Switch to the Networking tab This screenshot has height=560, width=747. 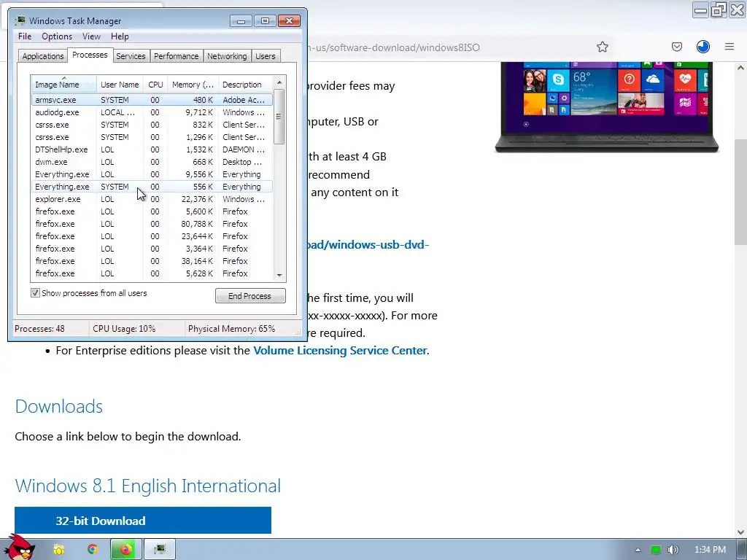click(227, 56)
